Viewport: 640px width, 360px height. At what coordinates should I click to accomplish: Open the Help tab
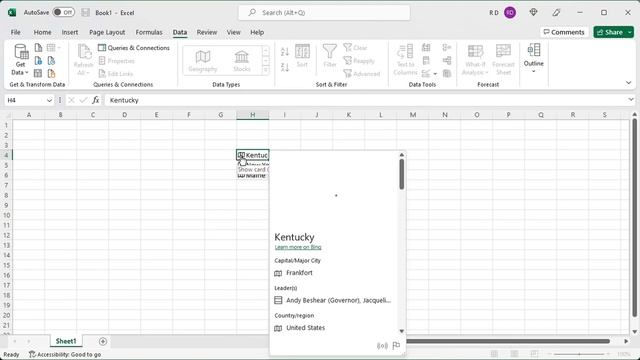point(257,32)
